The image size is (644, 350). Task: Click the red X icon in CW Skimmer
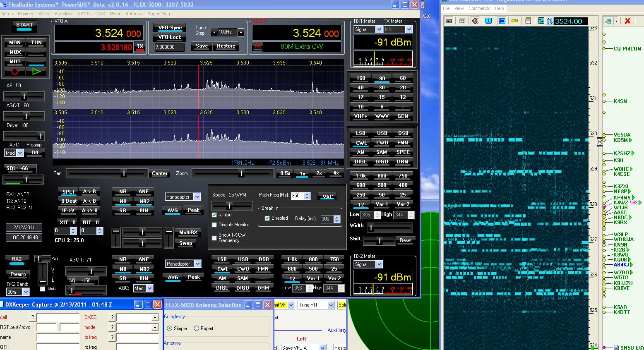pyautogui.click(x=627, y=21)
